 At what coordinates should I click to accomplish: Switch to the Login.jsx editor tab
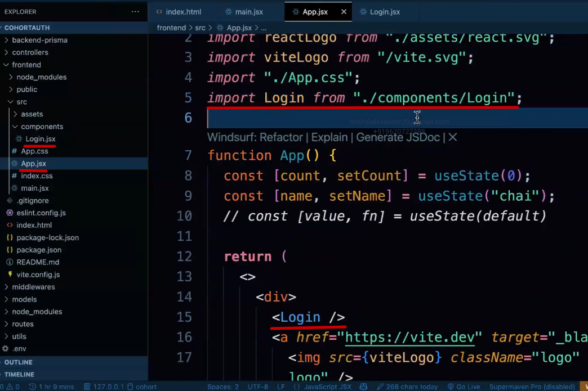(x=380, y=12)
